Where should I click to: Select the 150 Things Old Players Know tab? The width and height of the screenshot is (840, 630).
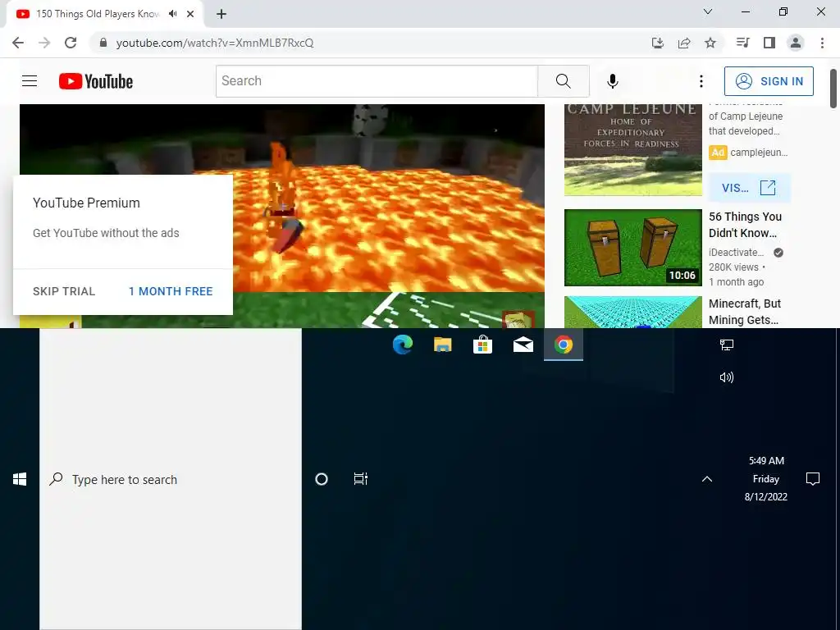[98, 14]
